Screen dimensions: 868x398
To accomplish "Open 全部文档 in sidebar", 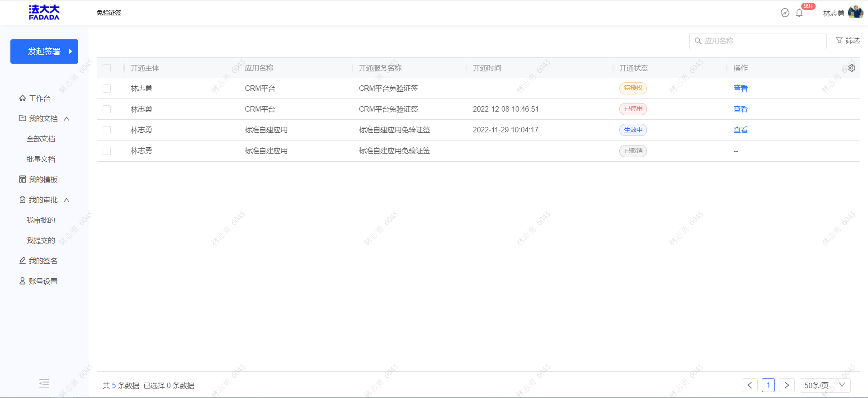I will point(41,139).
